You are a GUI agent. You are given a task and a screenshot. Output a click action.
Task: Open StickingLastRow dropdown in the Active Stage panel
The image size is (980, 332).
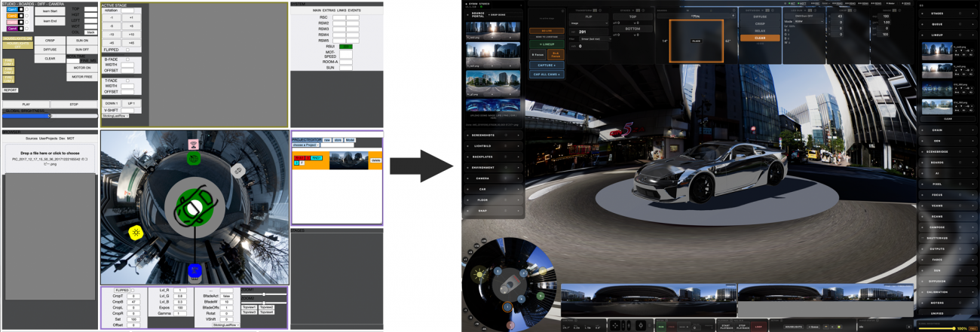pos(115,116)
